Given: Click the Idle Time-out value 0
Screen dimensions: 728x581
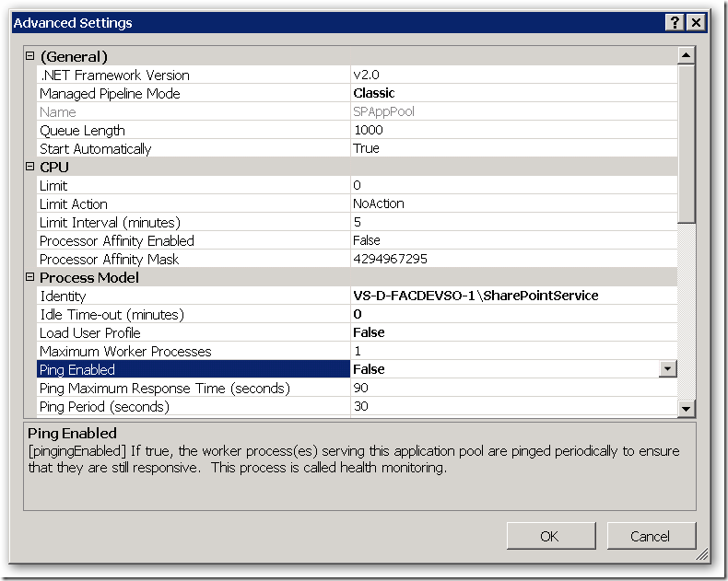Looking at the screenshot, I should pos(514,314).
